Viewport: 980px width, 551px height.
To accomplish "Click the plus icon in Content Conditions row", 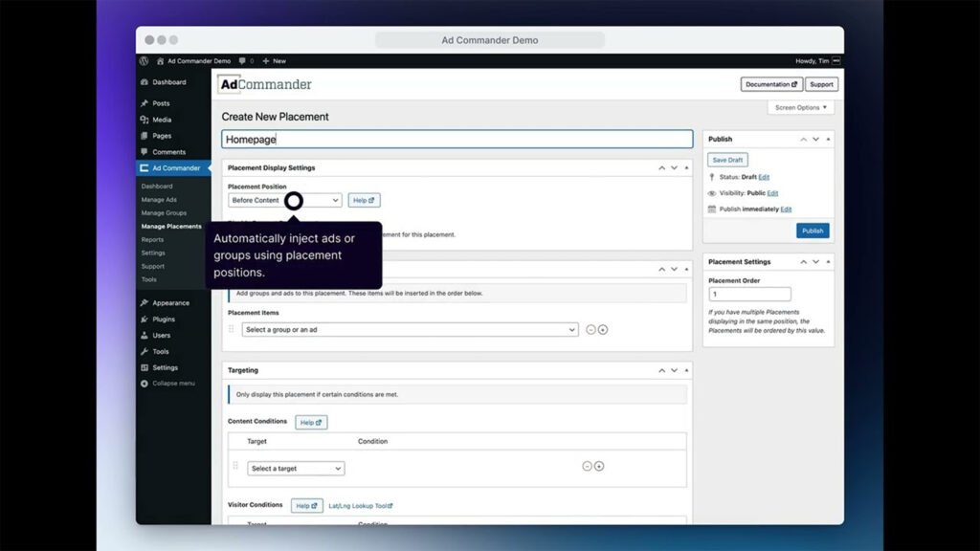I will [599, 467].
